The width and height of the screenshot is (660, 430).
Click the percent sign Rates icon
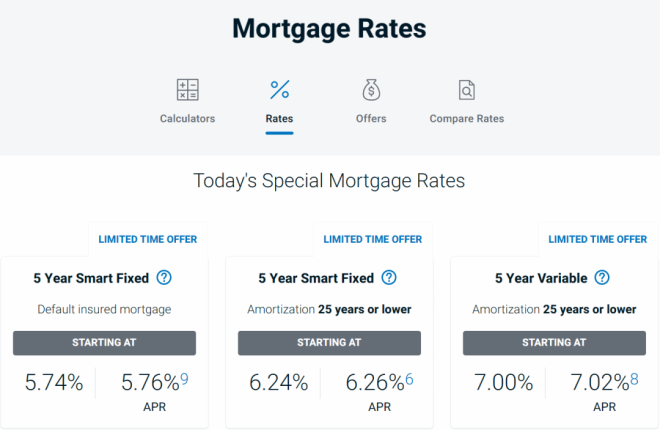[279, 90]
